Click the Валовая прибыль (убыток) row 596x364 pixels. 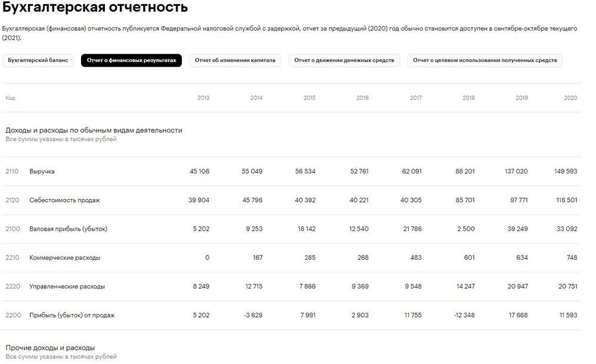(68, 229)
